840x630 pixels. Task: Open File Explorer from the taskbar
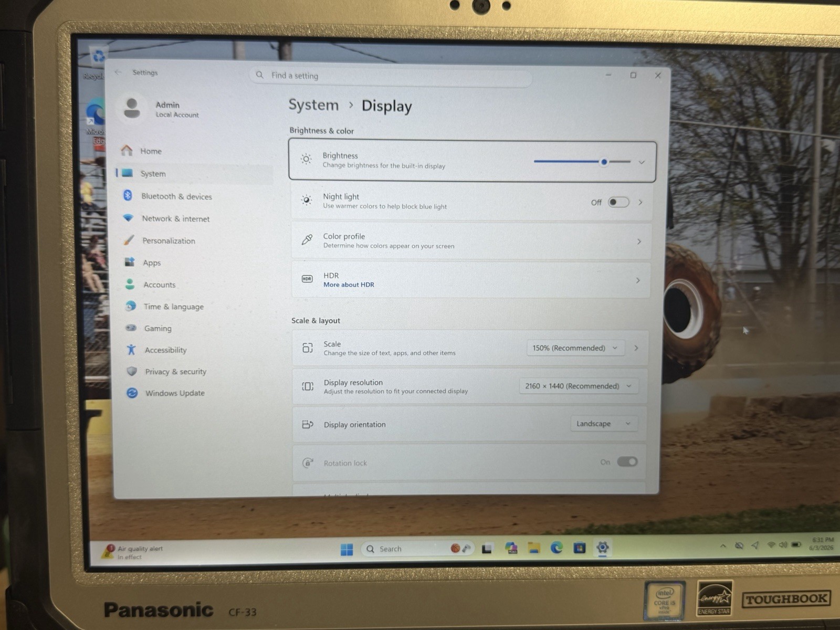point(534,548)
